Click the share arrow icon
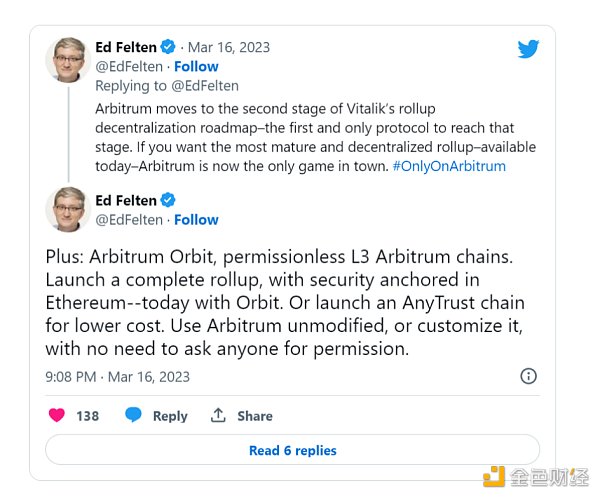Image resolution: width=600 pixels, height=498 pixels. tap(217, 415)
